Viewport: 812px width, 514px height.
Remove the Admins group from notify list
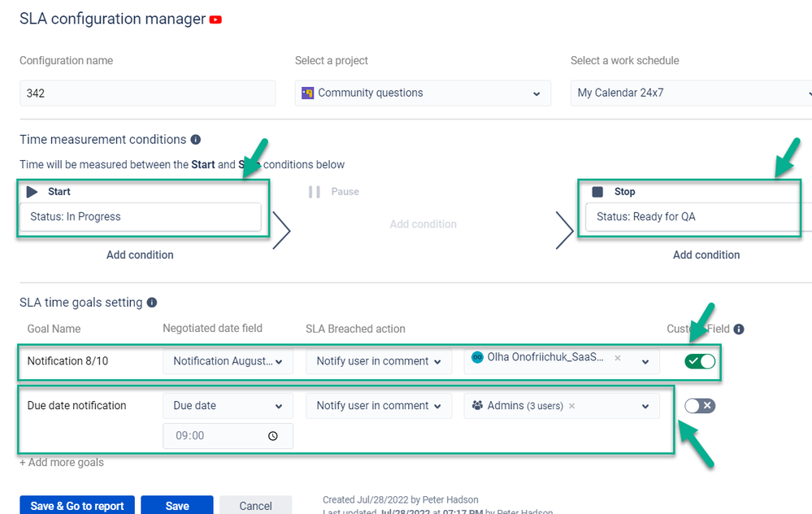tap(571, 406)
